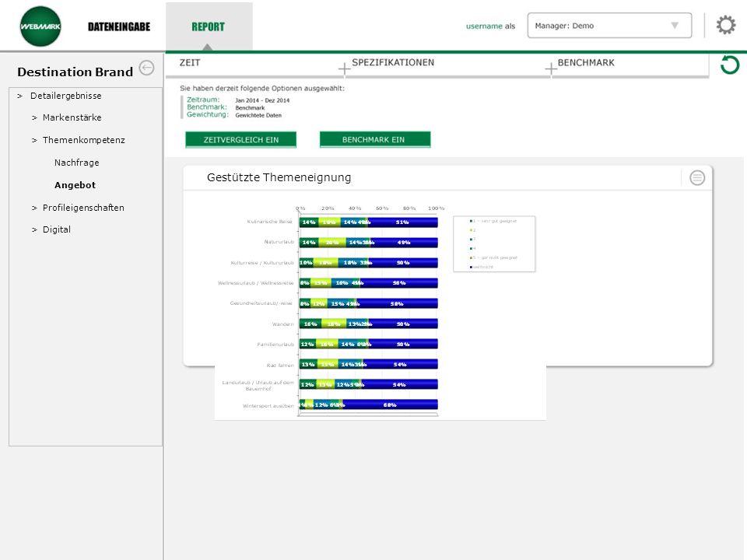The height and width of the screenshot is (560, 747).
Task: Collapse the Detailergebnisse tree arrow
Action: pyautogui.click(x=20, y=96)
